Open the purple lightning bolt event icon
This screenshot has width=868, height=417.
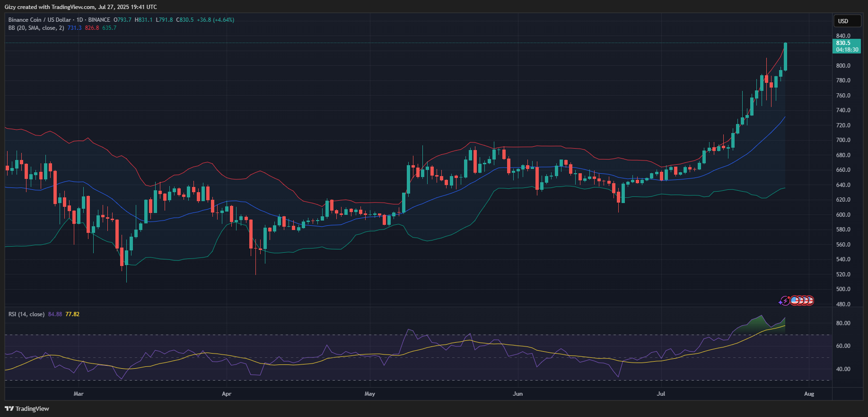pos(786,301)
